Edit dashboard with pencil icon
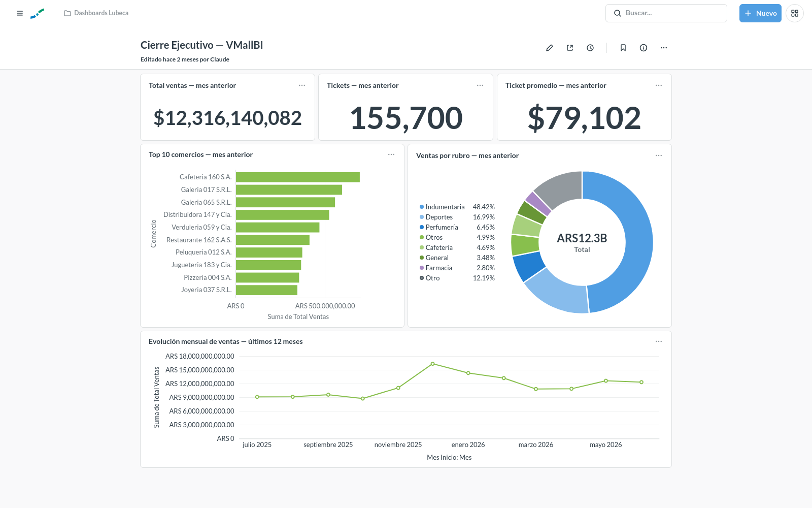Screen dimensions: 812x508 coord(549,48)
